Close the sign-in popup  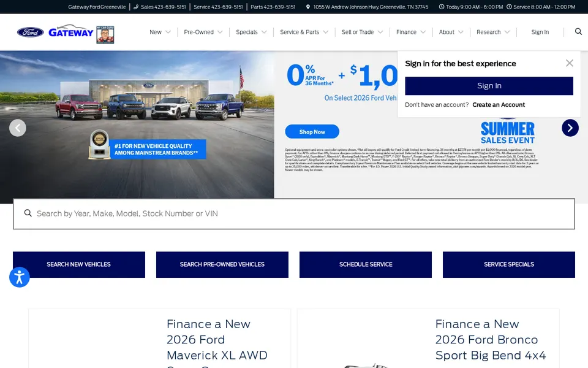click(569, 63)
